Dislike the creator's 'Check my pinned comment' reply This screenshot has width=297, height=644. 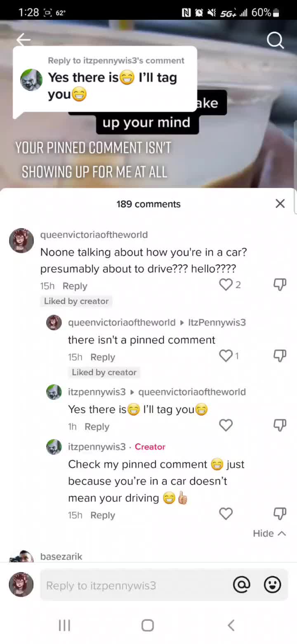tap(280, 514)
